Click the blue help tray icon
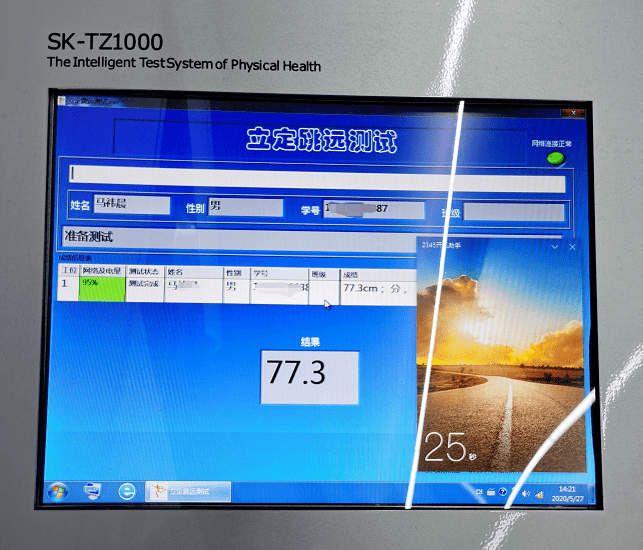 pyautogui.click(x=503, y=492)
